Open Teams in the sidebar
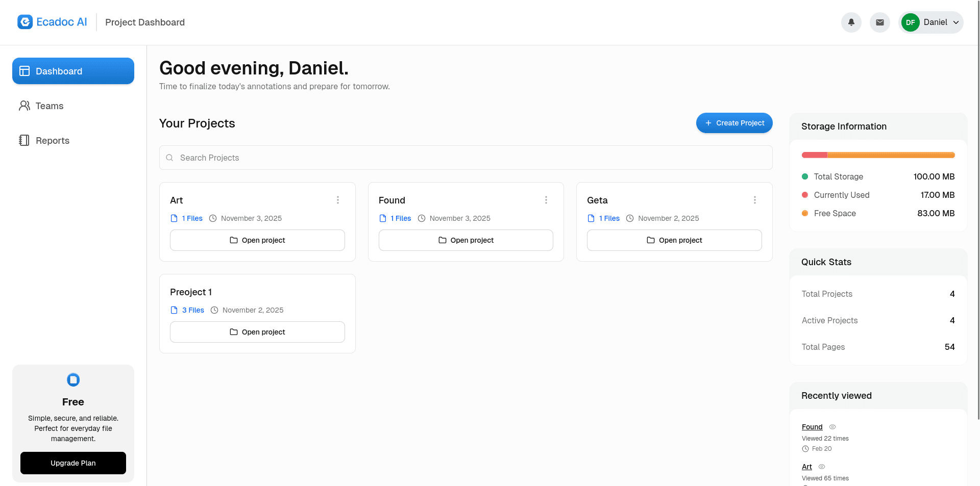The width and height of the screenshot is (980, 486). point(73,106)
